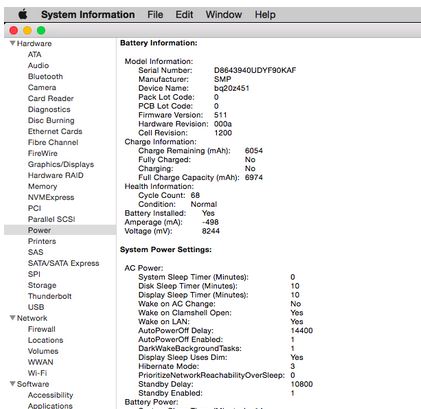Collapse the Software section triangle
The width and height of the screenshot is (421, 409).
(13, 384)
